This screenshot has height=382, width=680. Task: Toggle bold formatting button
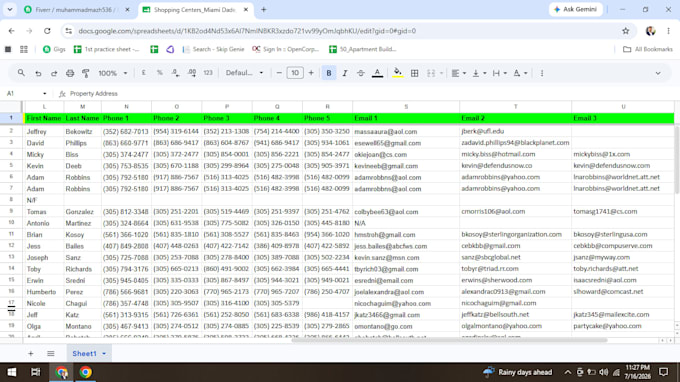click(329, 73)
